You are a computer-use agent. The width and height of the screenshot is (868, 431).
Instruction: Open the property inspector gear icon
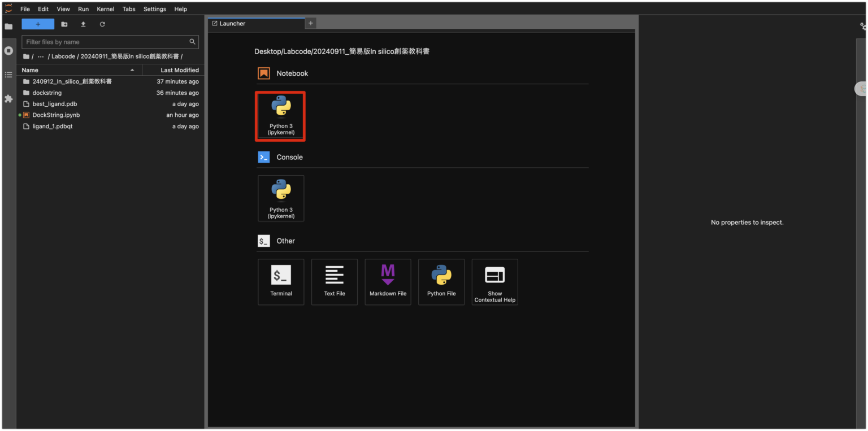pyautogui.click(x=862, y=26)
